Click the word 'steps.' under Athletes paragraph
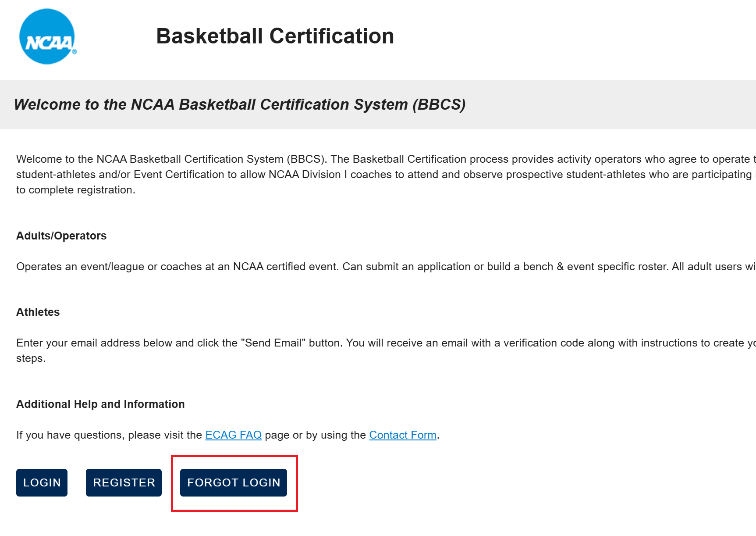This screenshot has height=536, width=756. click(31, 358)
